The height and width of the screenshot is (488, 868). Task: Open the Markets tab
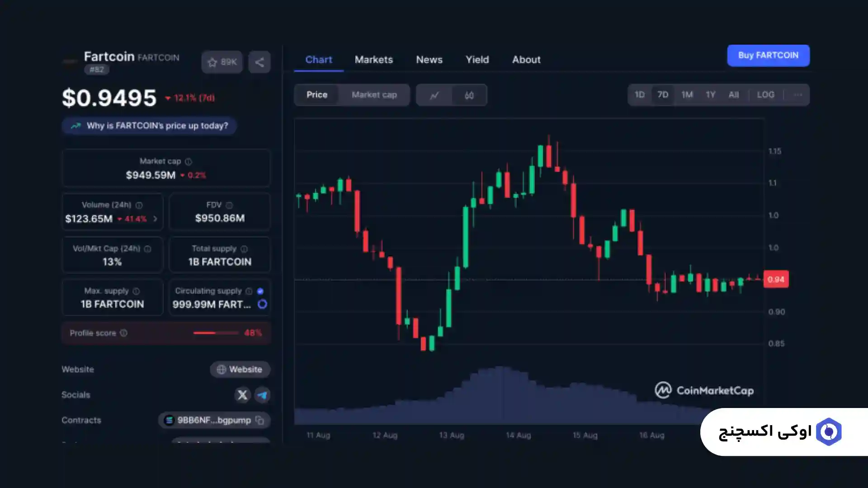pos(373,60)
